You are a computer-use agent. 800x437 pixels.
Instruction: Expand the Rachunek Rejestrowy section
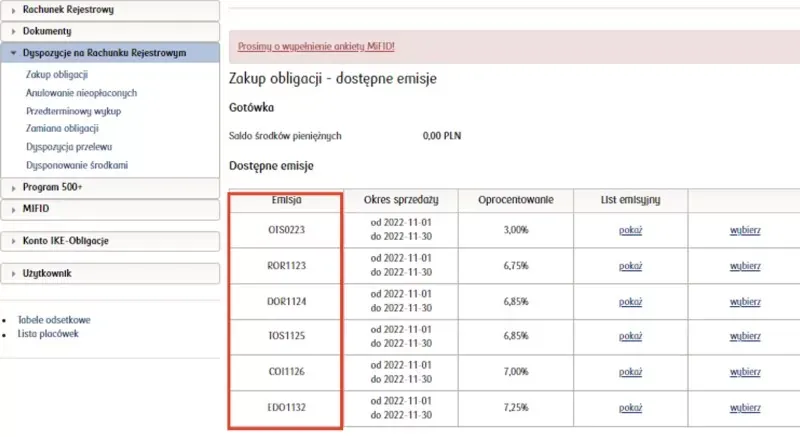pos(68,10)
